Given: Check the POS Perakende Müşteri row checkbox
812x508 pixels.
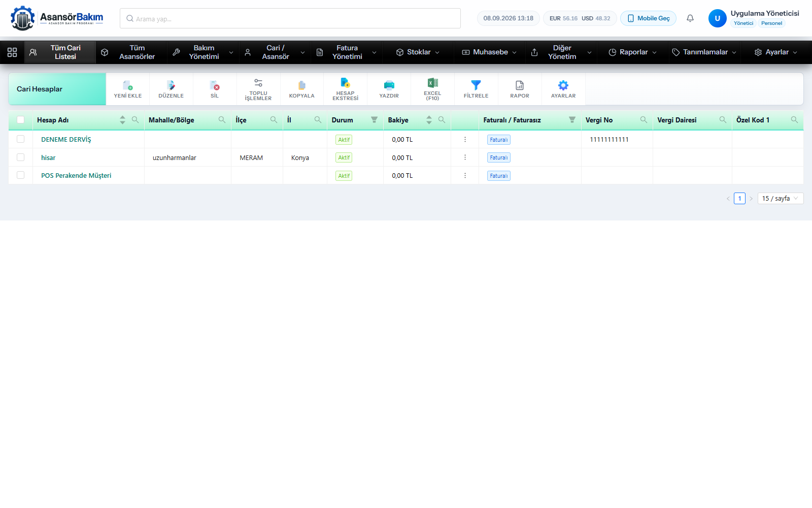Looking at the screenshot, I should [x=21, y=175].
